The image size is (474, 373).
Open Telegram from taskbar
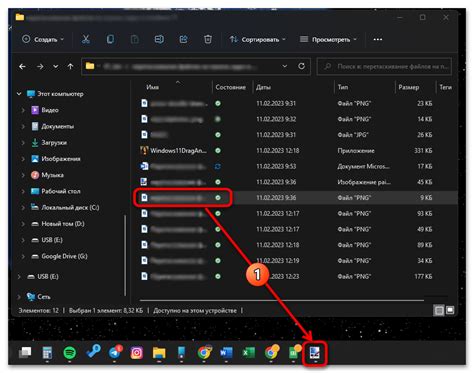[115, 352]
